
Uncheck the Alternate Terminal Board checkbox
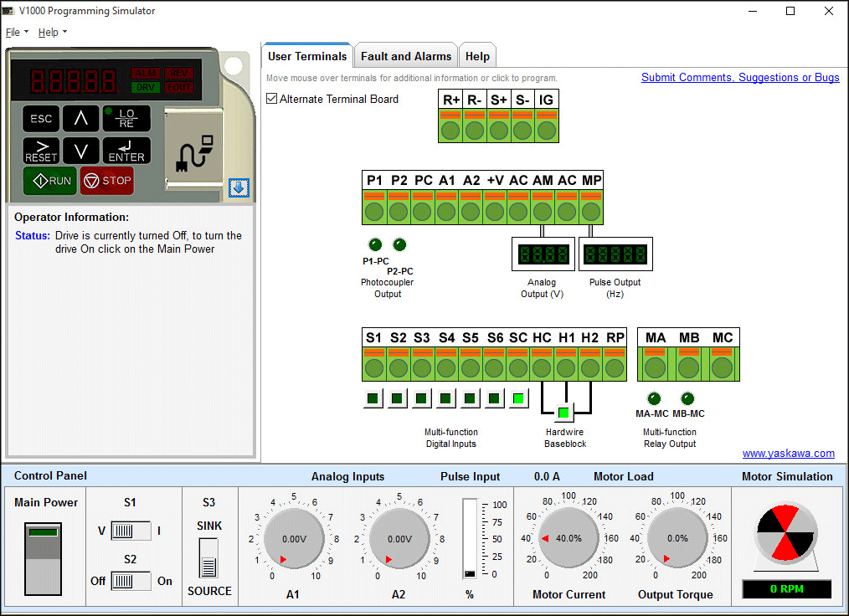click(x=270, y=98)
